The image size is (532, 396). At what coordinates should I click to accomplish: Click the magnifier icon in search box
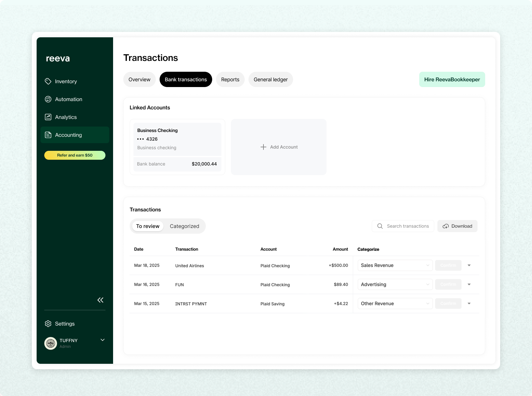[x=380, y=226]
